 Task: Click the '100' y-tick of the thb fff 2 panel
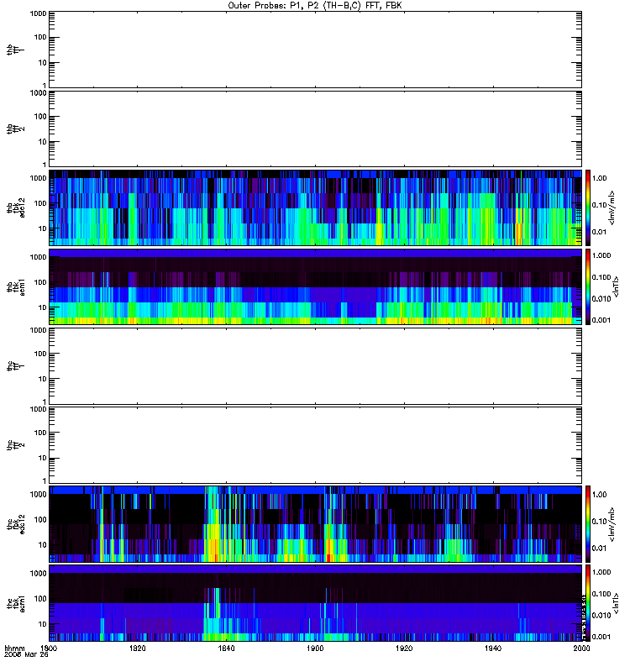click(x=39, y=117)
